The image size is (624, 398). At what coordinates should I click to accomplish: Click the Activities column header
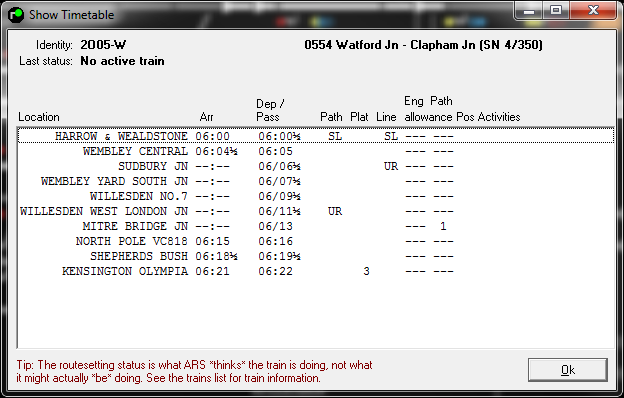(499, 117)
